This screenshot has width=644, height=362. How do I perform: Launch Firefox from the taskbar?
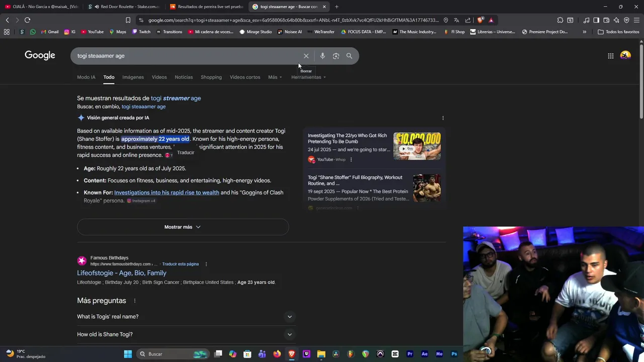[277, 354]
